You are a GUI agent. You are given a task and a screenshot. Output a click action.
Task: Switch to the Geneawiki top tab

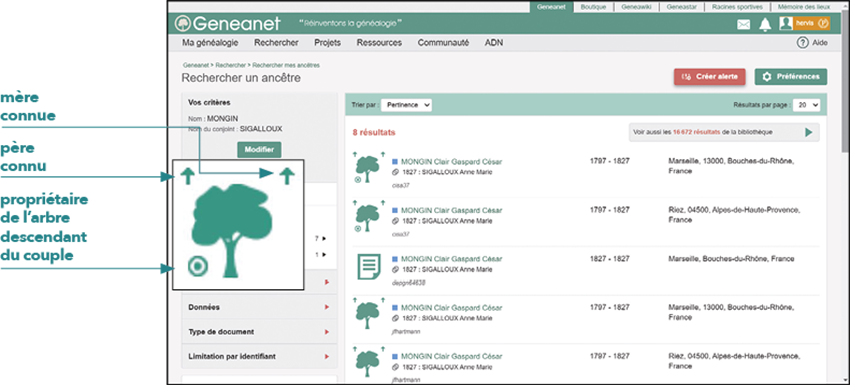coord(635,7)
